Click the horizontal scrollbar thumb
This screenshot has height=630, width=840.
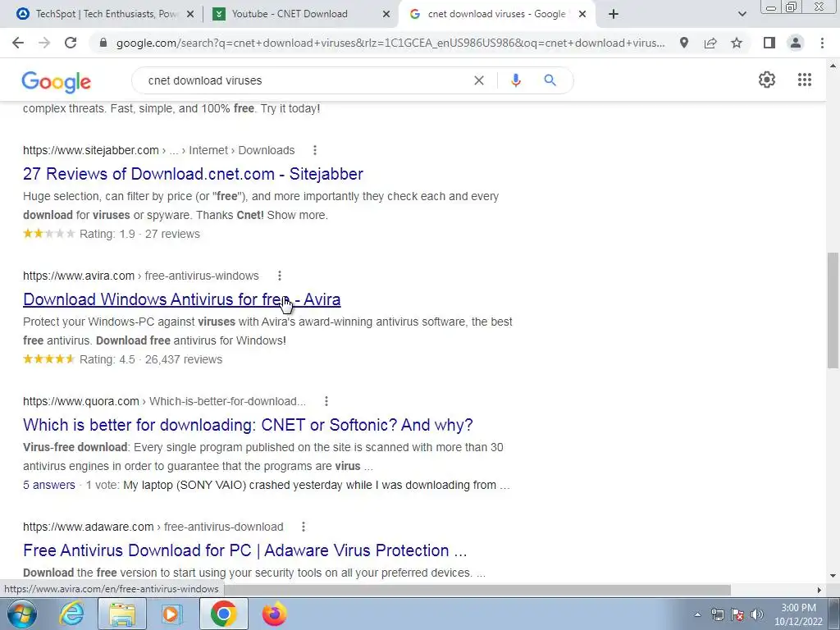click(477, 589)
